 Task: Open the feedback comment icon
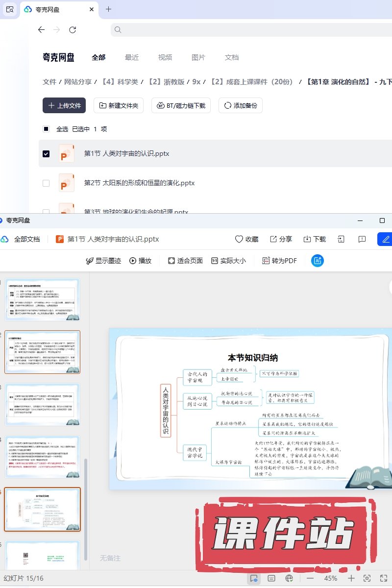362,239
